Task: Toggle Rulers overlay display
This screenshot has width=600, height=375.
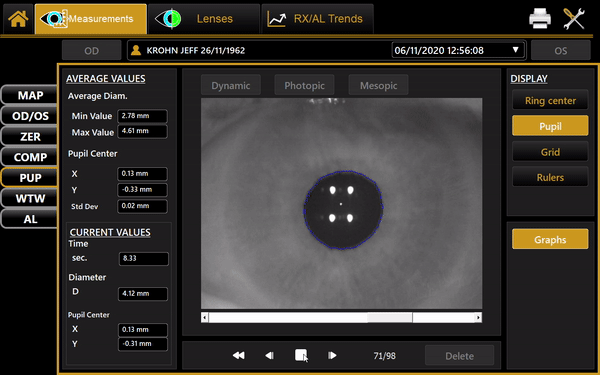Action: click(x=550, y=177)
